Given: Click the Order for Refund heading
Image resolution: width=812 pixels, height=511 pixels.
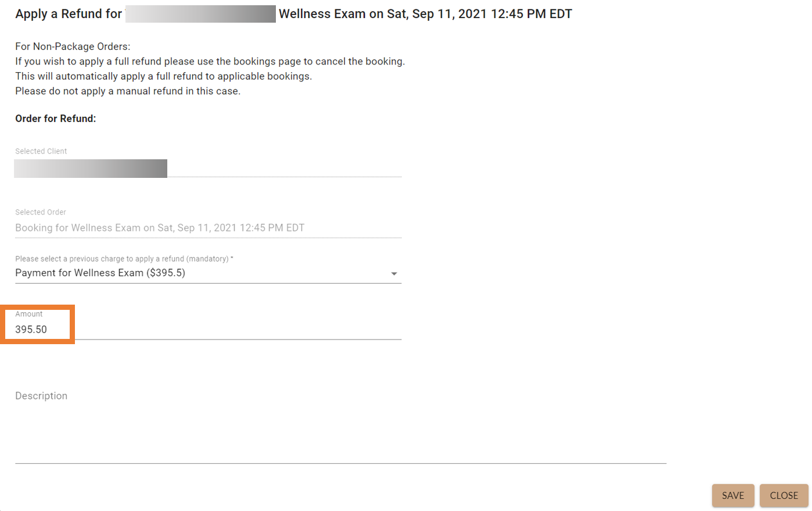Looking at the screenshot, I should [56, 119].
